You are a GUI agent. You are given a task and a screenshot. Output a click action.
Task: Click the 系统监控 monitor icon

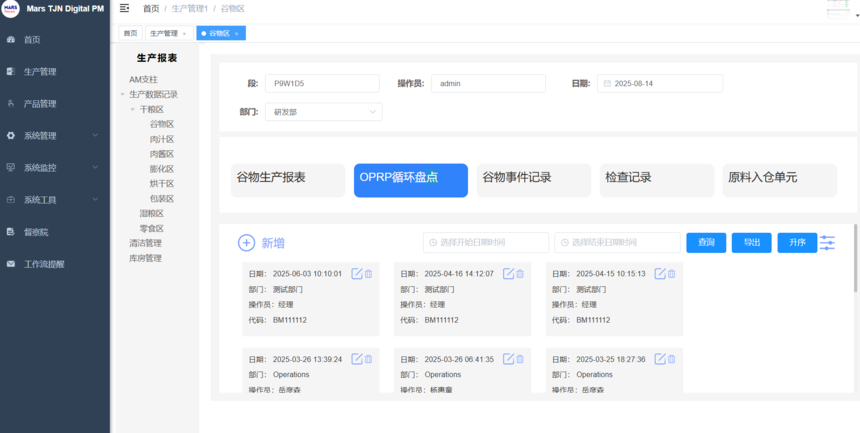click(x=10, y=167)
